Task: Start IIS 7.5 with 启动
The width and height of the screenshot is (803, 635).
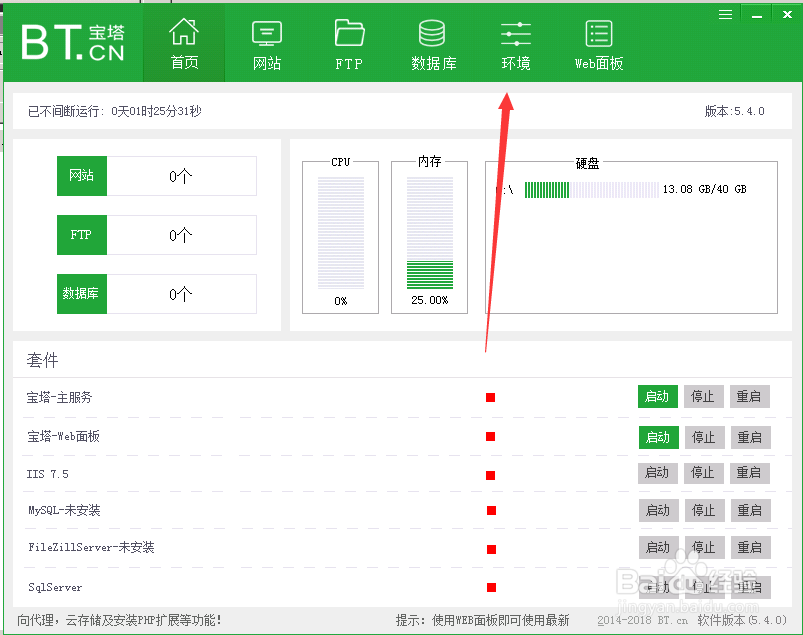Action: pyautogui.click(x=658, y=473)
